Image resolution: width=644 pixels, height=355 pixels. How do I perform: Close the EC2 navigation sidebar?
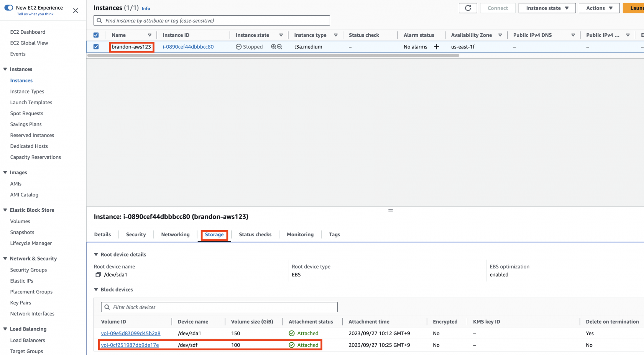tap(76, 11)
